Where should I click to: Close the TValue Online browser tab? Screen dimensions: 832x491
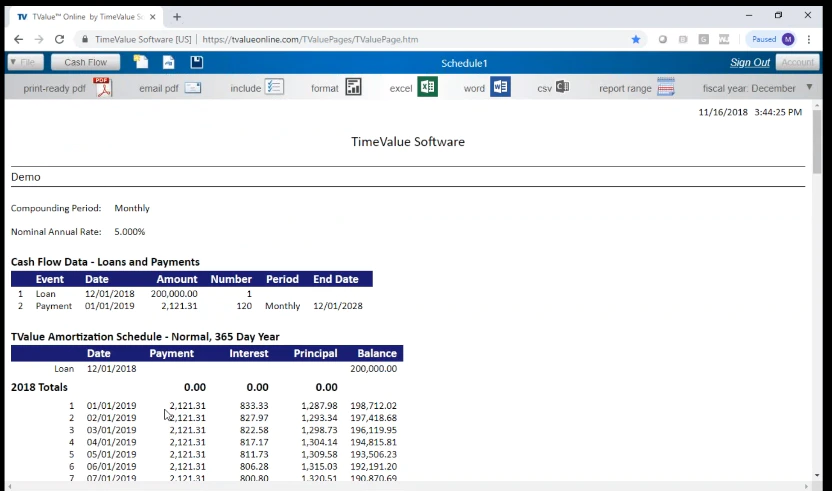point(153,17)
